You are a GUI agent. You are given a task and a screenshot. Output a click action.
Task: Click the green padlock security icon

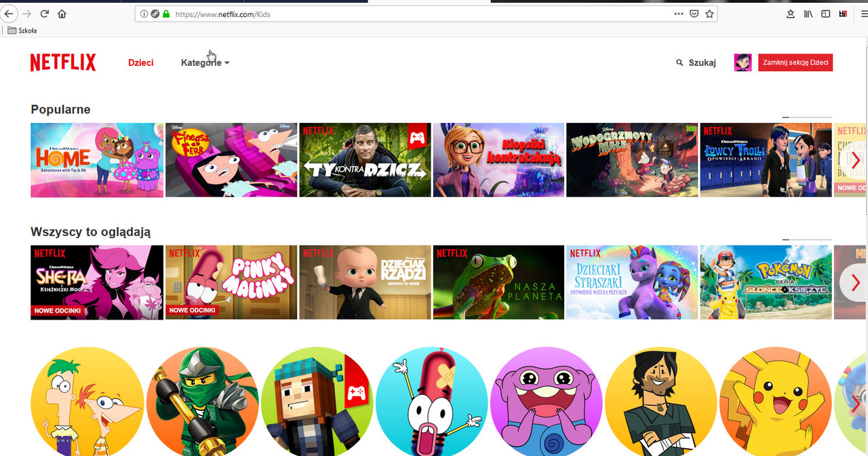pyautogui.click(x=166, y=14)
